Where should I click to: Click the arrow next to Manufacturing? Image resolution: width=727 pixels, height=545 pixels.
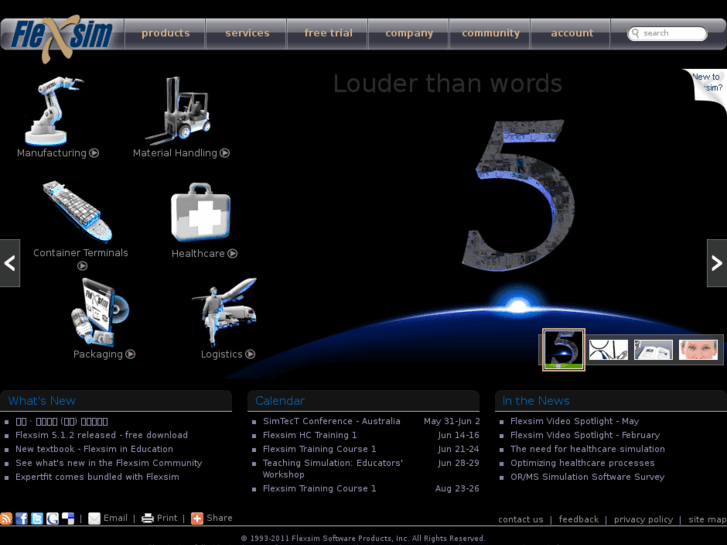(x=94, y=153)
